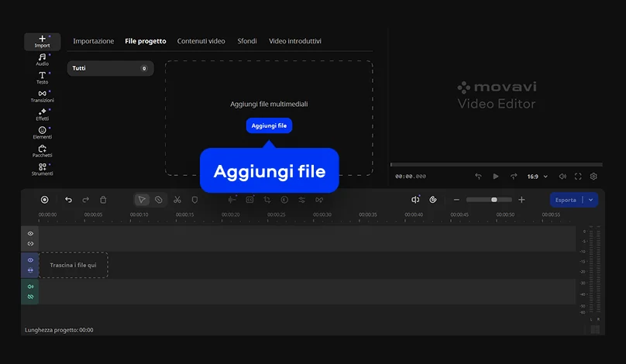Click the Esporta button
626x364 pixels.
tap(566, 200)
